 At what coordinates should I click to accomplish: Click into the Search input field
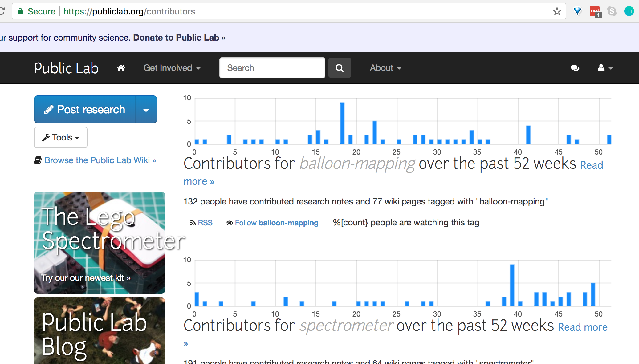pyautogui.click(x=272, y=68)
